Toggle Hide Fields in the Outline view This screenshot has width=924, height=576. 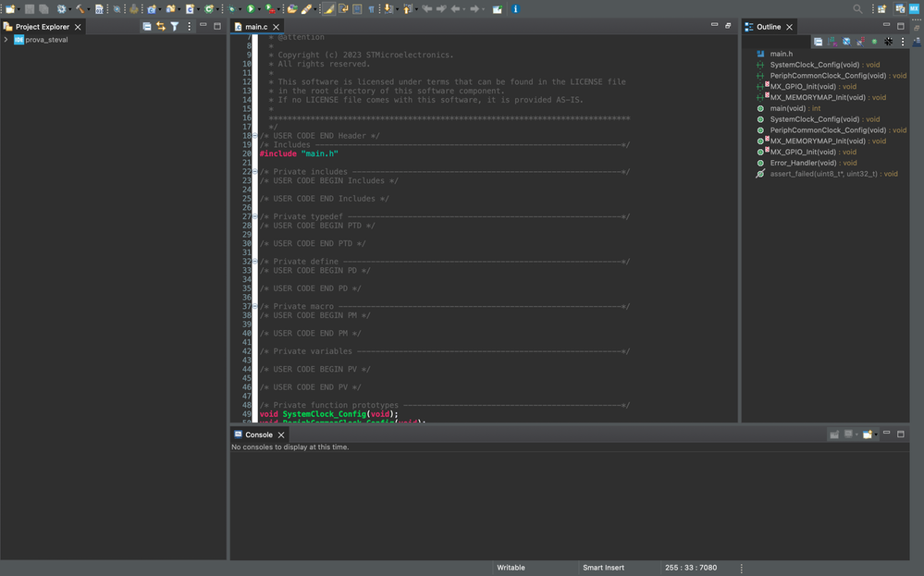tap(845, 41)
